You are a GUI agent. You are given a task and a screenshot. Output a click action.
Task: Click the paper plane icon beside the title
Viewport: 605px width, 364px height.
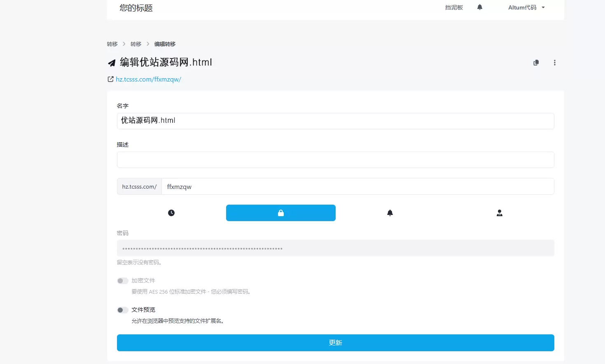[112, 63]
